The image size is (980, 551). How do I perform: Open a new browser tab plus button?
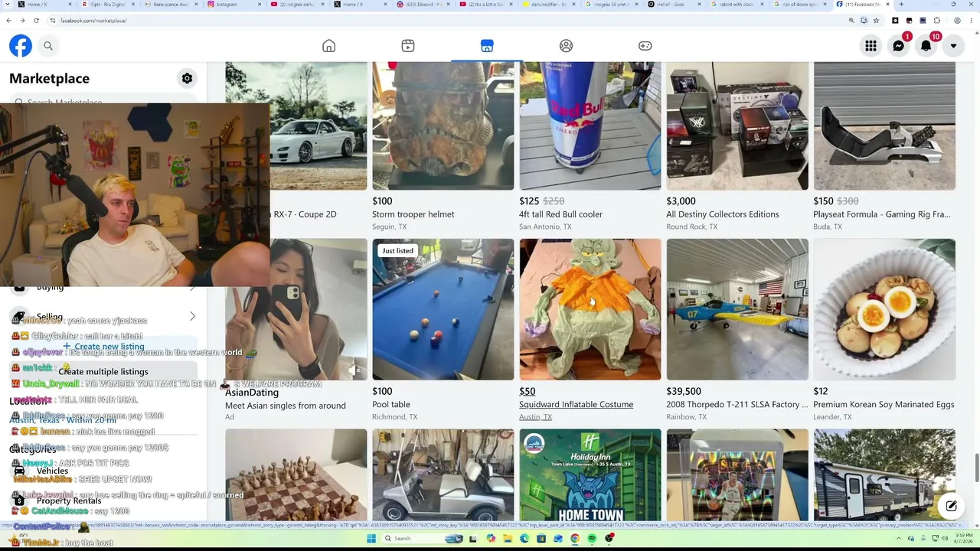[900, 5]
